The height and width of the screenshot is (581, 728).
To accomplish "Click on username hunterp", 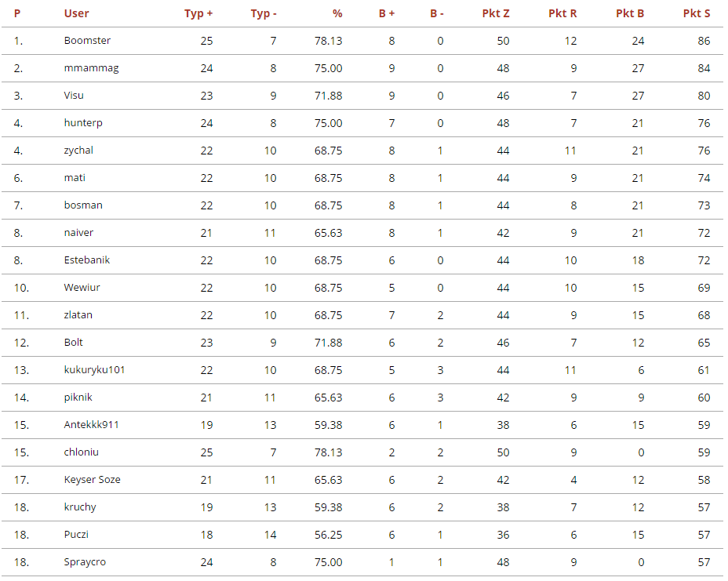I will (83, 123).
